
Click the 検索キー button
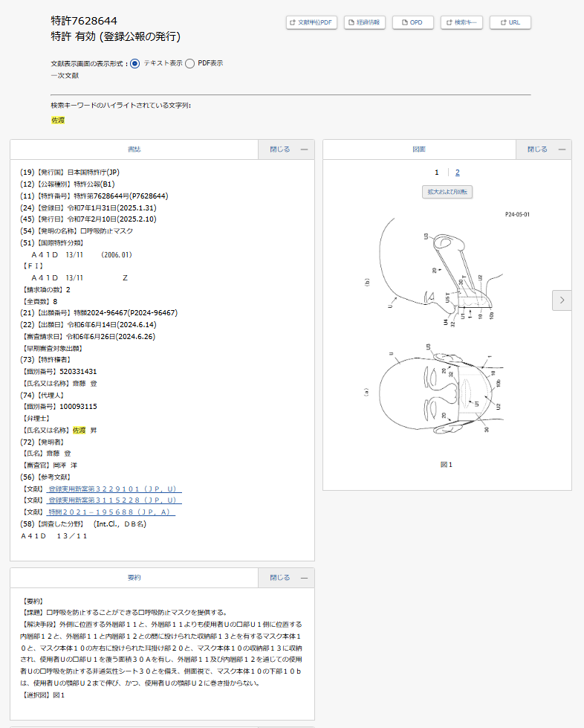pos(462,22)
